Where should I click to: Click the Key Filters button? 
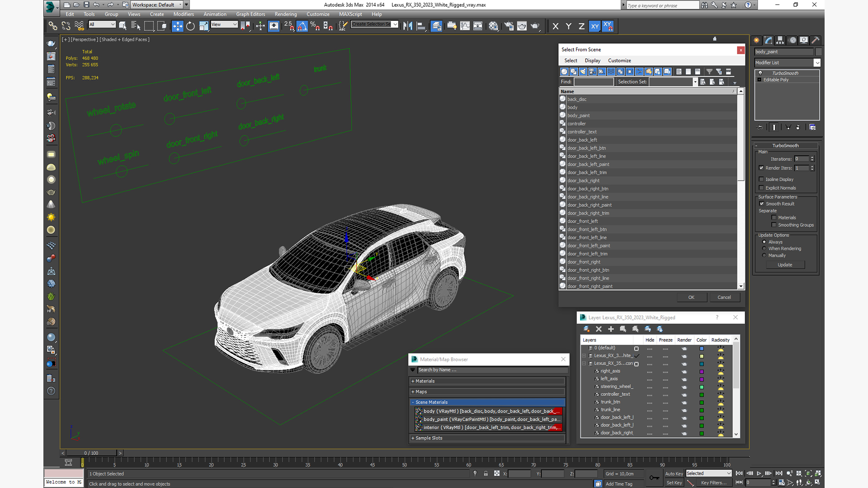(x=713, y=483)
